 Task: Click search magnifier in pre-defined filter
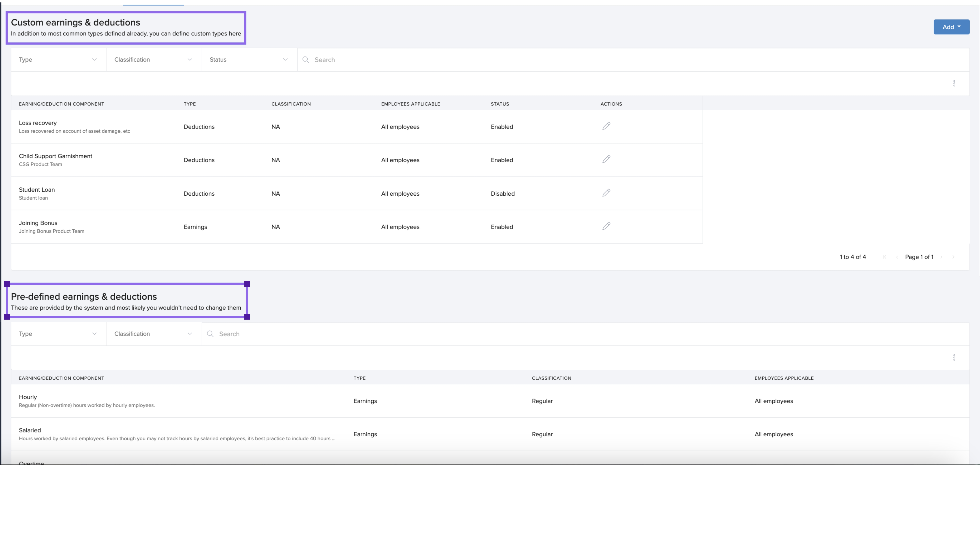pos(210,334)
